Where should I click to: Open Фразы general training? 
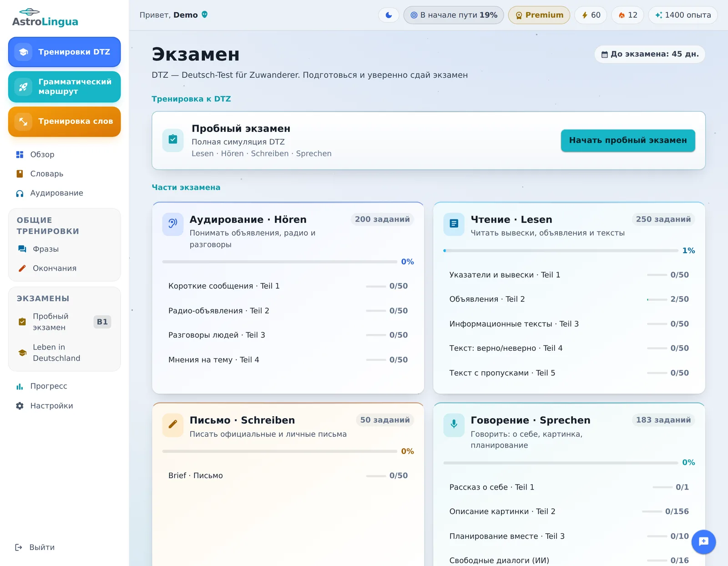pos(64,249)
